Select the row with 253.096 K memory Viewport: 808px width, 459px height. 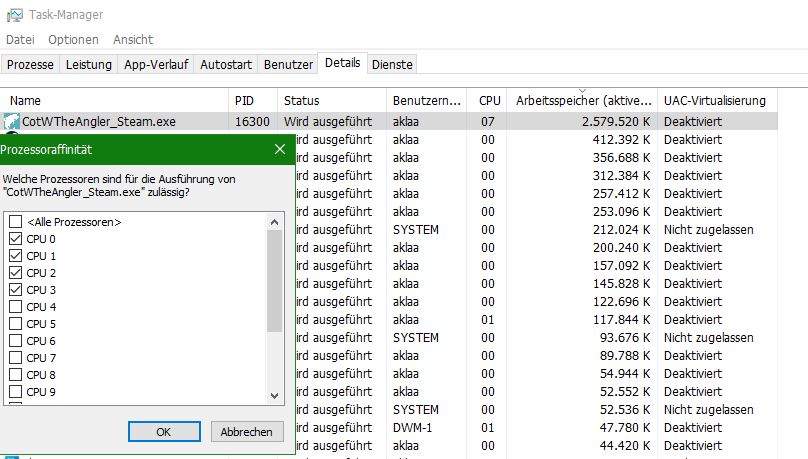536,212
